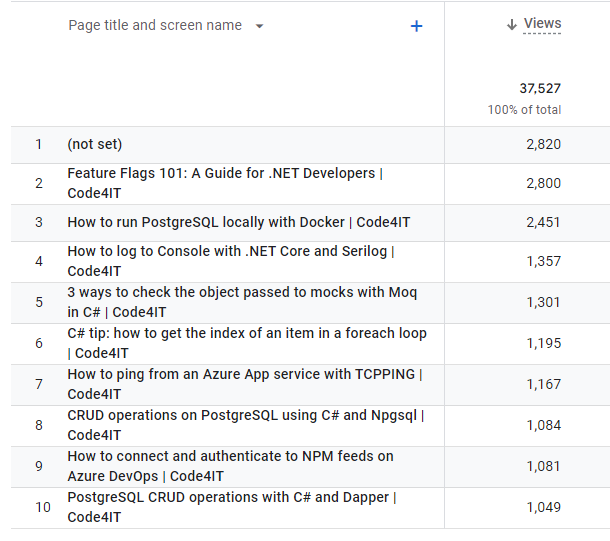Viewport: 610px width, 541px height.
Task: Click the down arrow sort icon next to Views
Action: click(512, 25)
